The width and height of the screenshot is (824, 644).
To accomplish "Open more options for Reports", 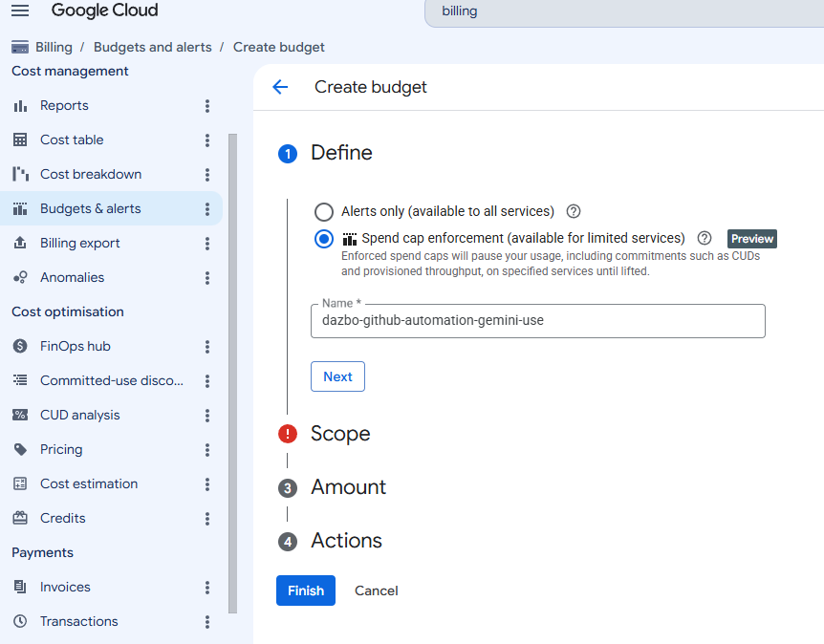I will pyautogui.click(x=207, y=106).
